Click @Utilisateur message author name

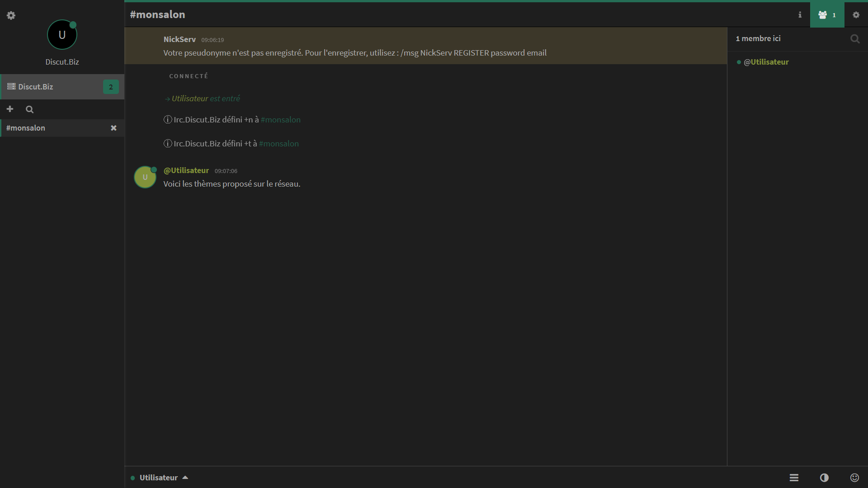click(186, 170)
